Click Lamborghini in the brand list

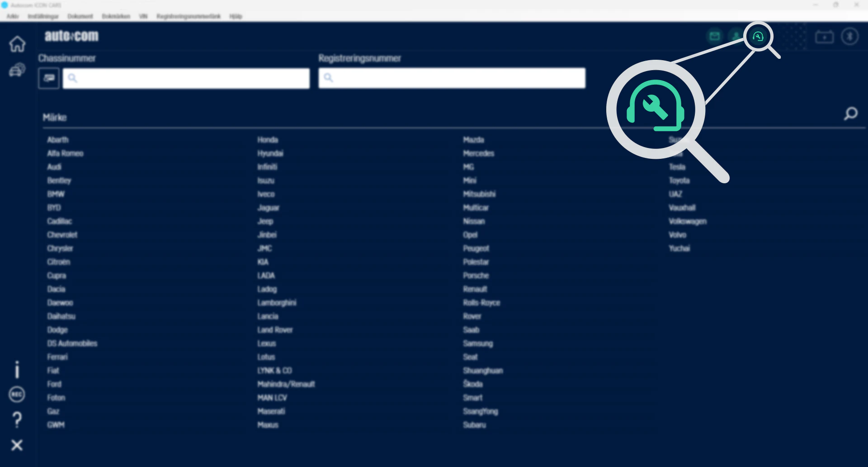tap(277, 303)
